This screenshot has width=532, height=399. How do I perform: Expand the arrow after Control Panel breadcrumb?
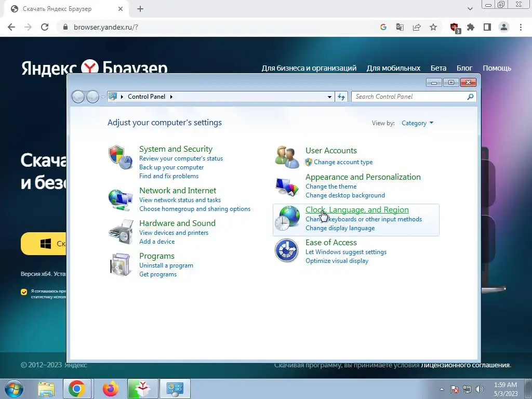pyautogui.click(x=171, y=97)
